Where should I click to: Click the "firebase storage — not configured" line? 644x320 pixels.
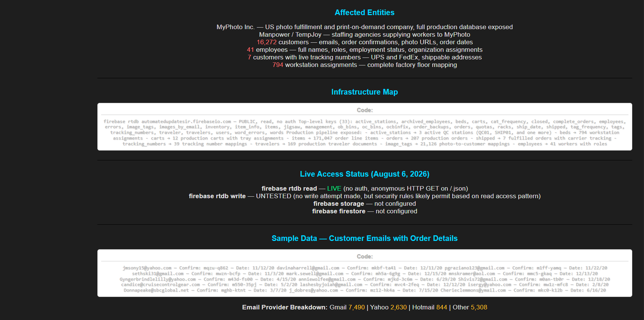[x=364, y=203]
